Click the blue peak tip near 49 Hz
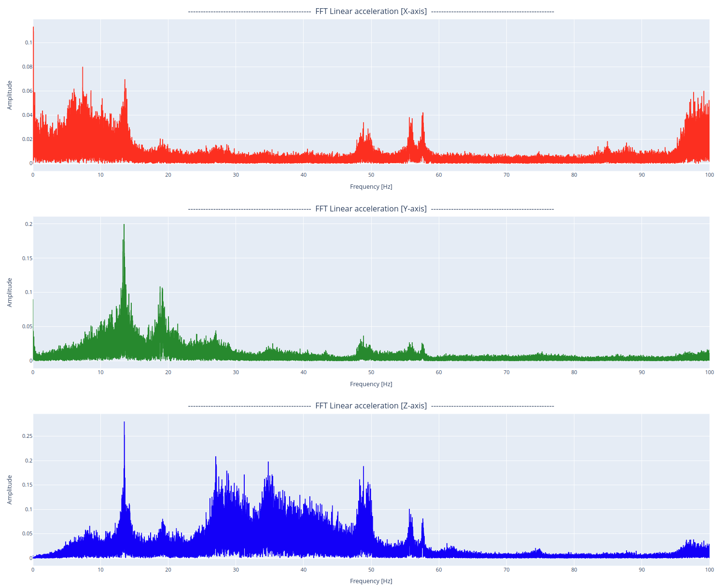This screenshot has width=725, height=588. click(x=363, y=467)
